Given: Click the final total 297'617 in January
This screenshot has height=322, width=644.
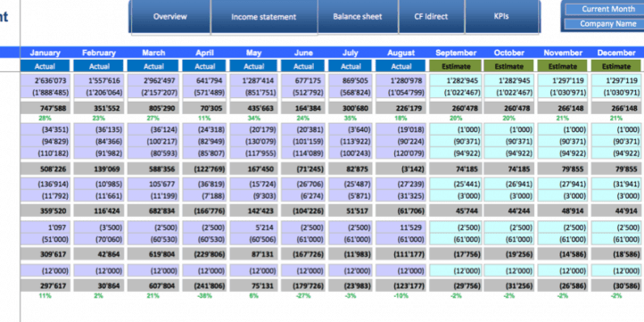Looking at the screenshot, I should tap(45, 285).
